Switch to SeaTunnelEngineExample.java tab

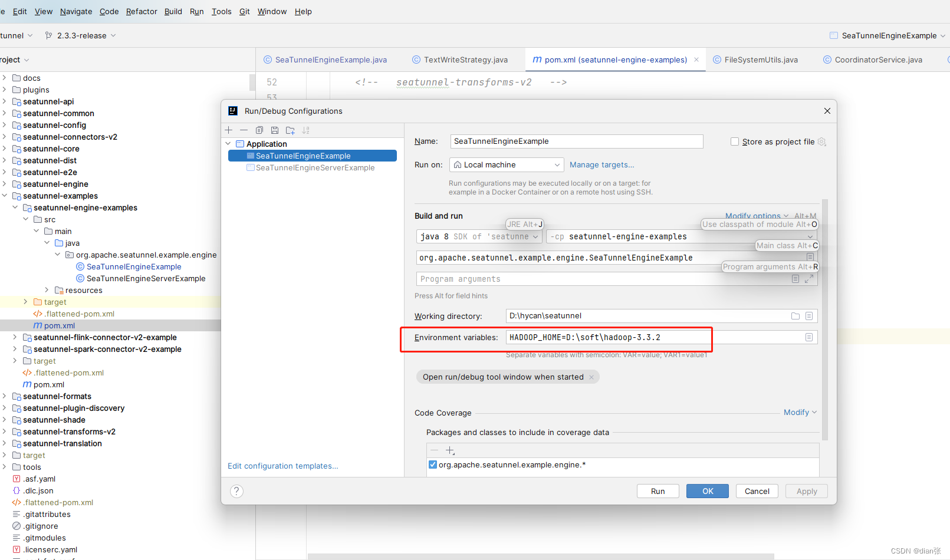click(x=325, y=60)
